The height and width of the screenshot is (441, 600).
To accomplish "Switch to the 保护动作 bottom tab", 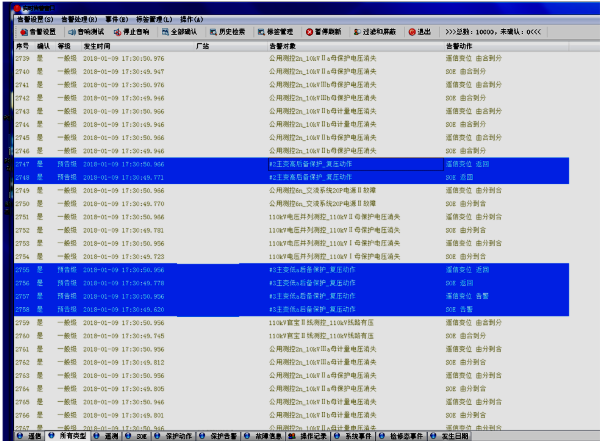I will coord(178,436).
